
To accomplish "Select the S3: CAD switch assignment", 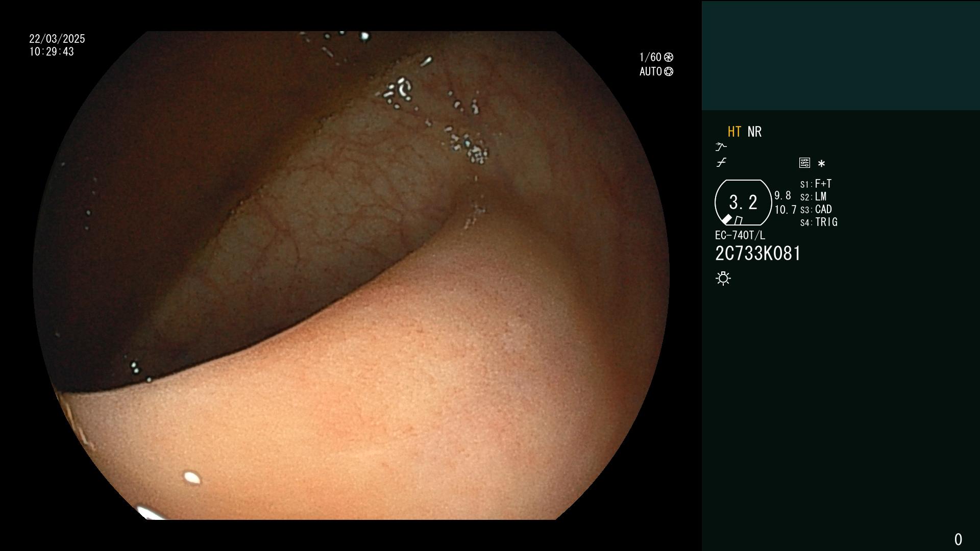I will click(x=816, y=209).
